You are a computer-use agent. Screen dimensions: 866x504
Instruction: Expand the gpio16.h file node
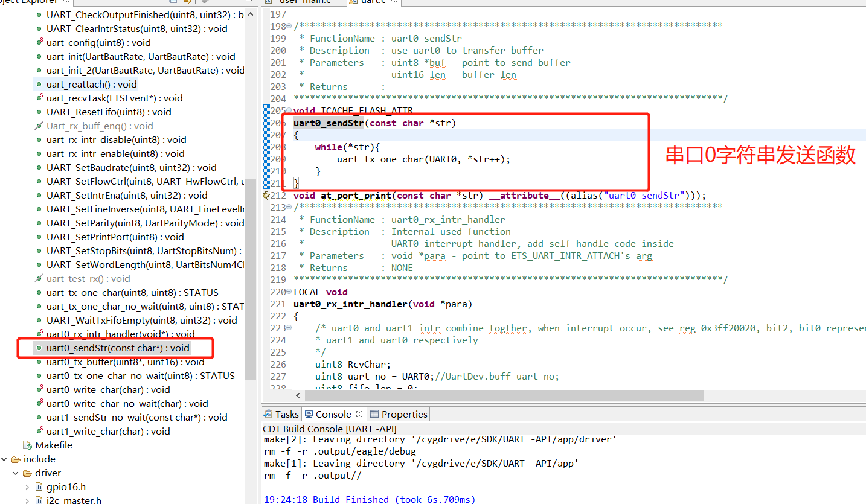[x=27, y=487]
